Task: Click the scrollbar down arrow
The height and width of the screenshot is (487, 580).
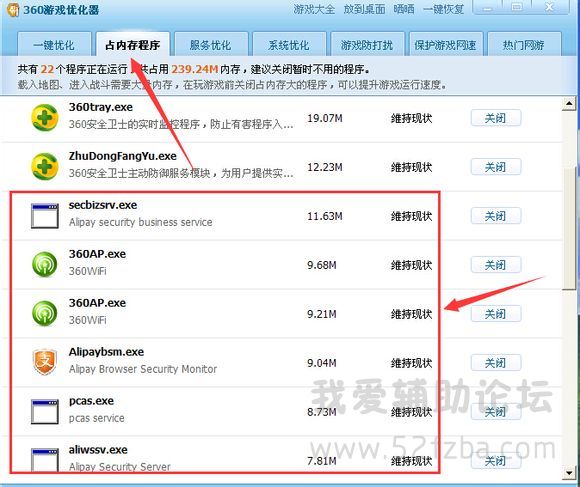Action: 569,472
